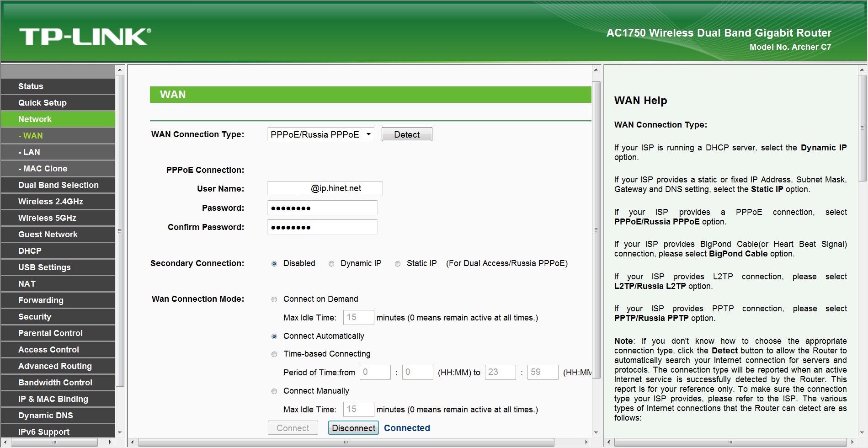Open Access Control page
The image size is (868, 448).
tap(58, 350)
